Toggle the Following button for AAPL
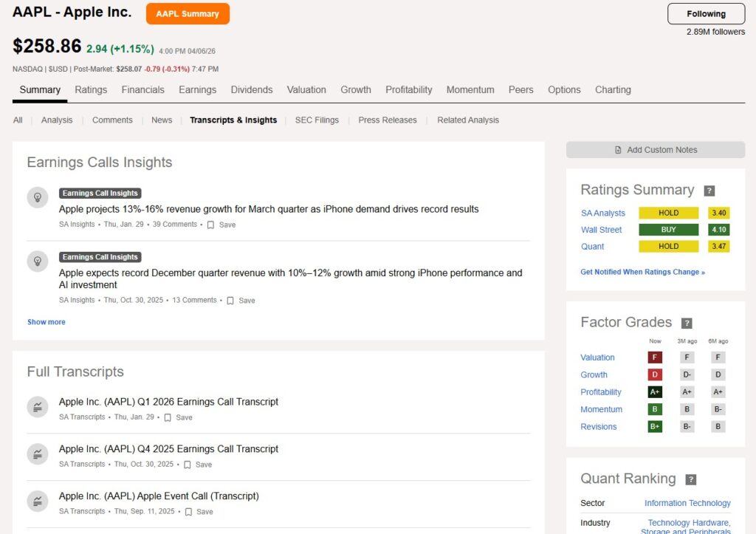756x534 pixels. pos(706,14)
